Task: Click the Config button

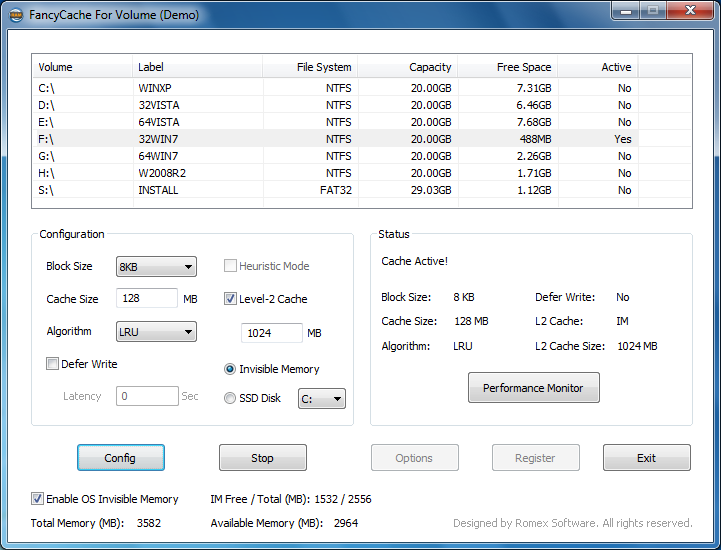Action: (120, 458)
